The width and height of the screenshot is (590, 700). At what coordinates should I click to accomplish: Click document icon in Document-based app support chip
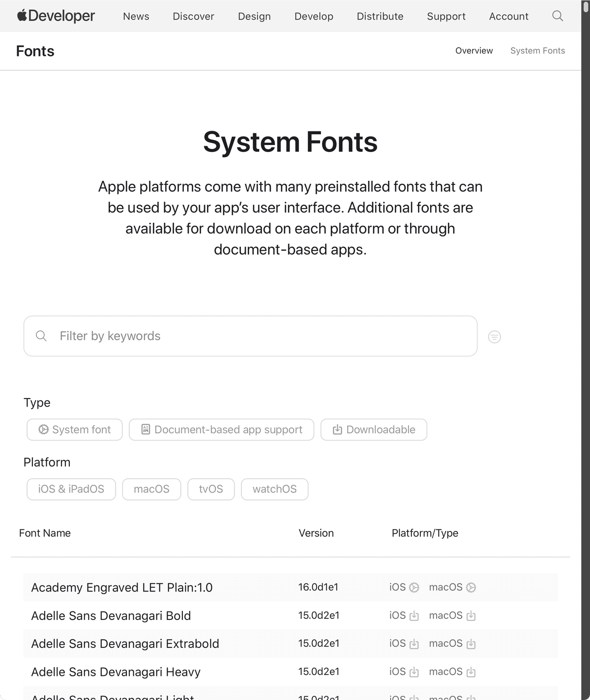(145, 429)
